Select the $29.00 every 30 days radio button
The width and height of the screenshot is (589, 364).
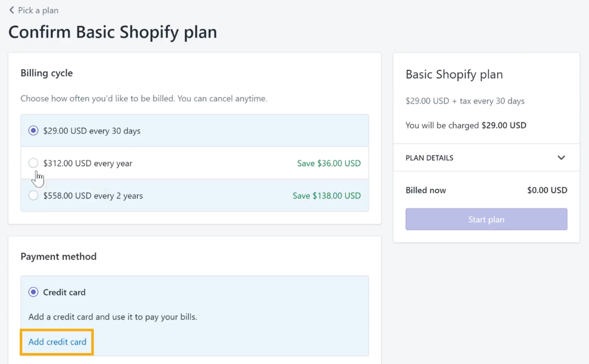(x=33, y=131)
